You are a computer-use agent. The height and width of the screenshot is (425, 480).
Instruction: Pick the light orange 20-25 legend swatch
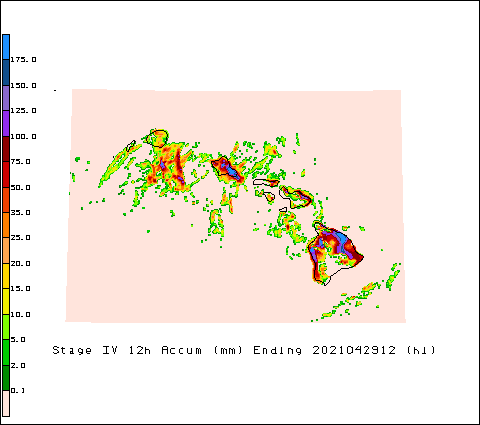(x=6, y=251)
